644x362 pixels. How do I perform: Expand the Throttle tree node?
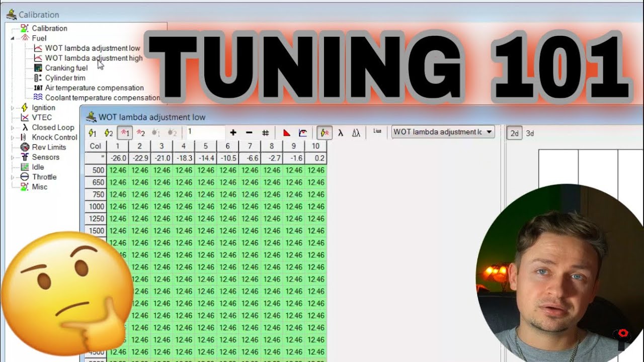point(13,177)
